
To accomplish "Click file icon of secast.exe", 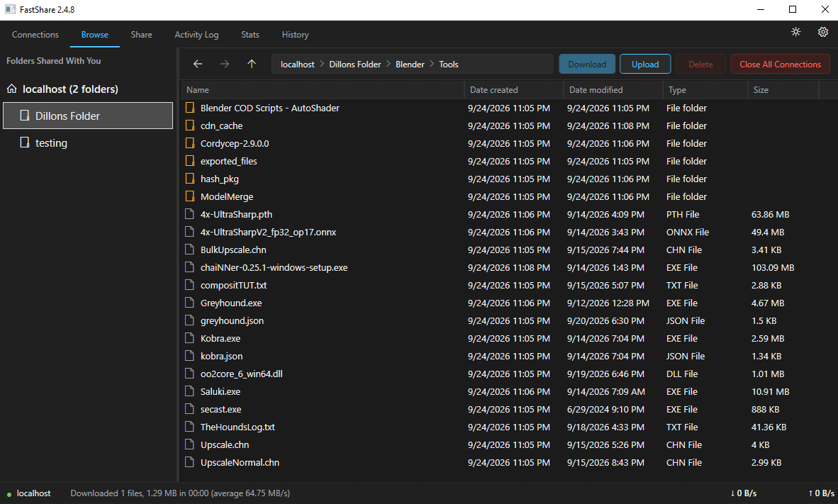I will 189,409.
